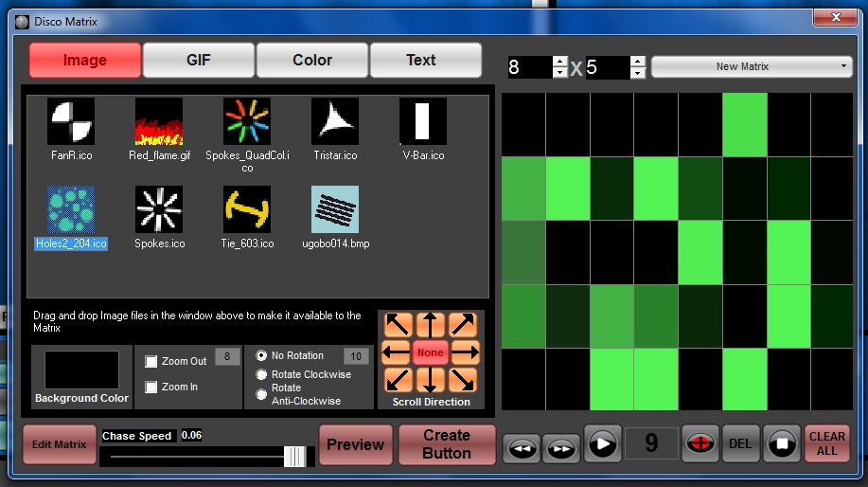Enable the Zoom Out checkbox

click(151, 361)
